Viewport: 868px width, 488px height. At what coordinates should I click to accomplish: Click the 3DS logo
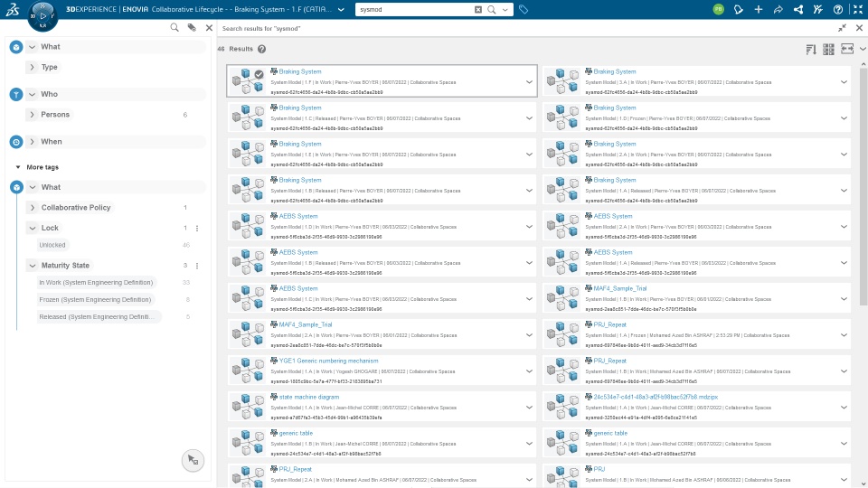pos(12,9)
